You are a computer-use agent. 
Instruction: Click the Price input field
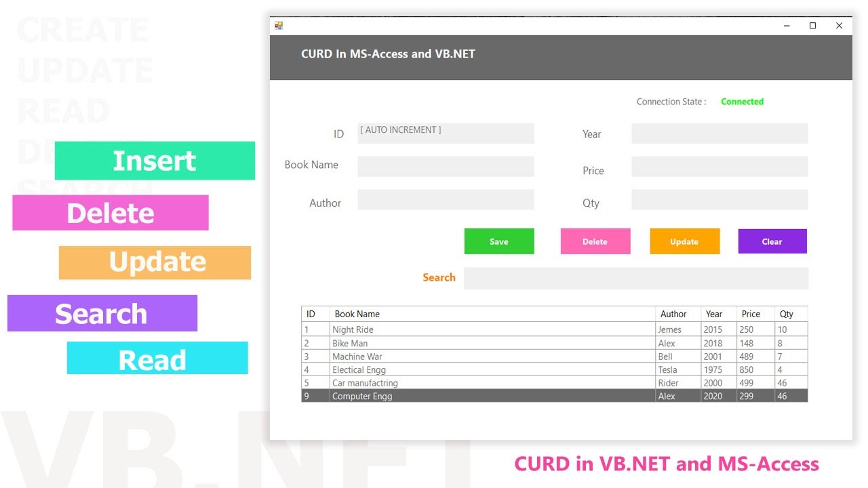click(x=720, y=167)
